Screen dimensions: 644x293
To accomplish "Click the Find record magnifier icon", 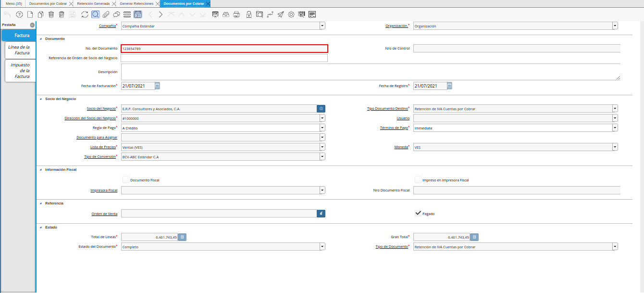I will click(x=95, y=14).
